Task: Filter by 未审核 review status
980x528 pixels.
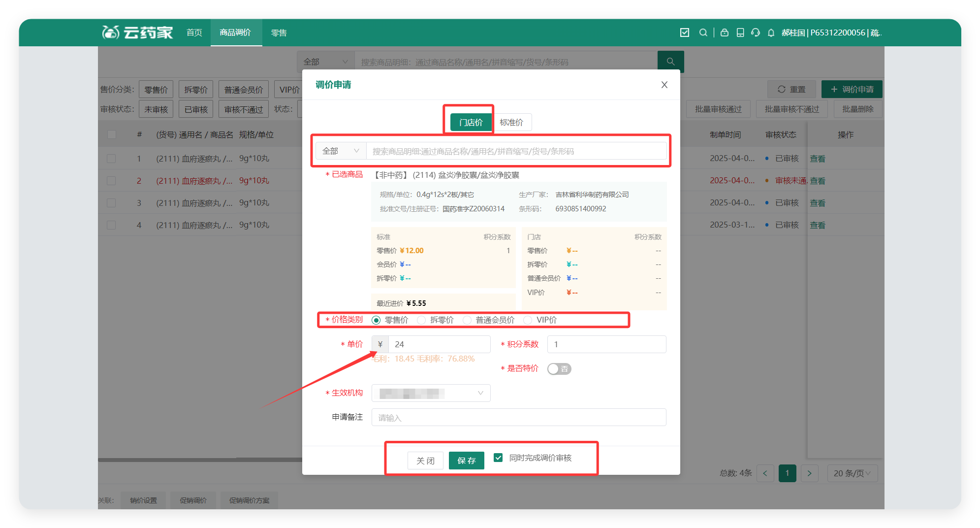Action: [156, 109]
